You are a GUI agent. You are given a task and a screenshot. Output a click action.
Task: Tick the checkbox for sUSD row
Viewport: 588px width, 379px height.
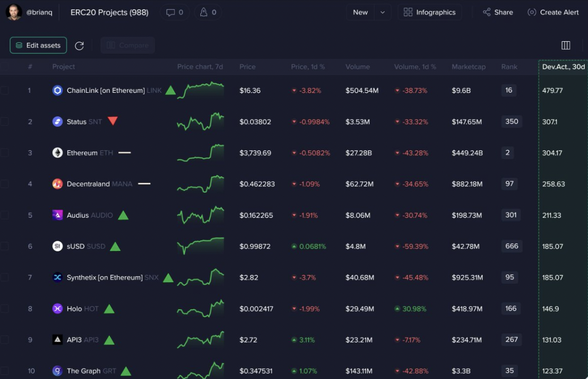click(4, 246)
